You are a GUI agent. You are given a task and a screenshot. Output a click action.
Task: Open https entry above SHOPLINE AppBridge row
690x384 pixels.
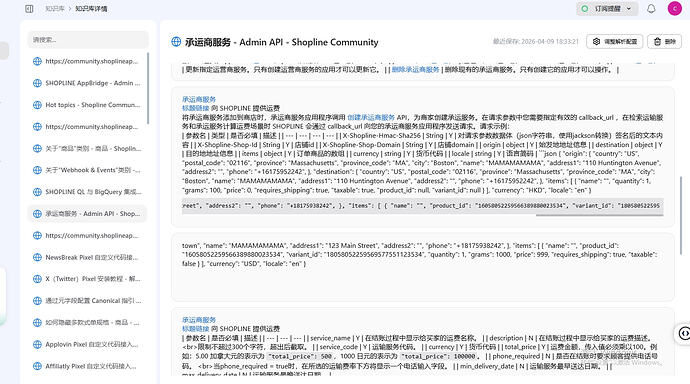point(87,61)
